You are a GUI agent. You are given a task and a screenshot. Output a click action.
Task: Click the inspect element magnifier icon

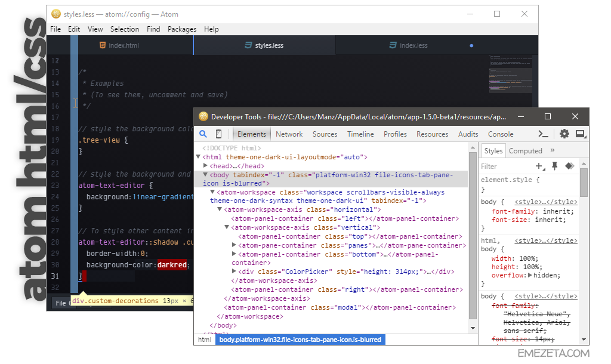203,134
